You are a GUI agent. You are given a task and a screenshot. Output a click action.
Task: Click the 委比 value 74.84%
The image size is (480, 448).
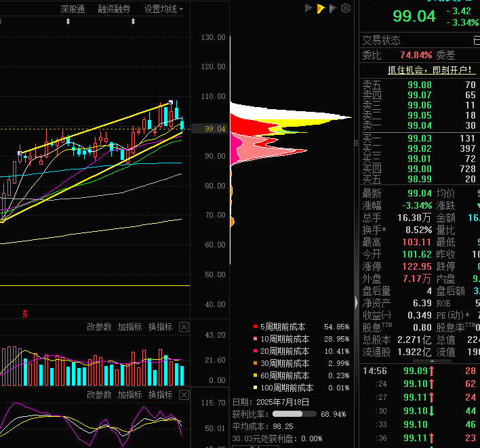[416, 55]
